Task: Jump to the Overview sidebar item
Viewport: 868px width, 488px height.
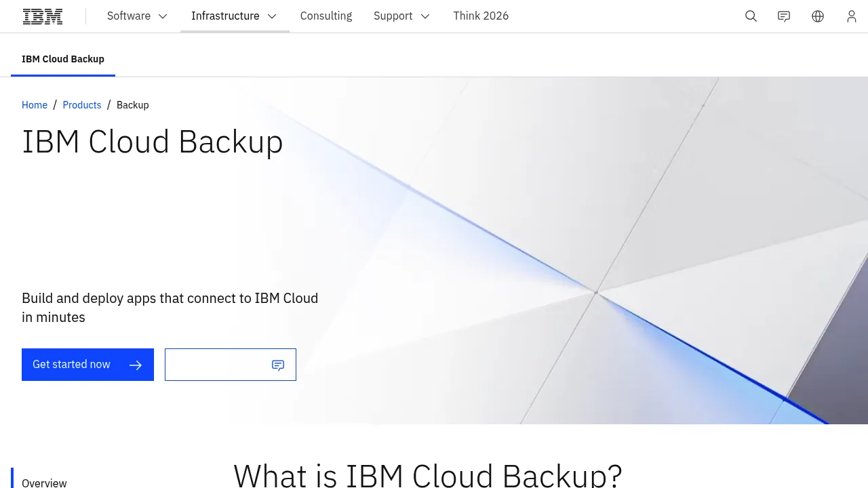Action: [44, 483]
